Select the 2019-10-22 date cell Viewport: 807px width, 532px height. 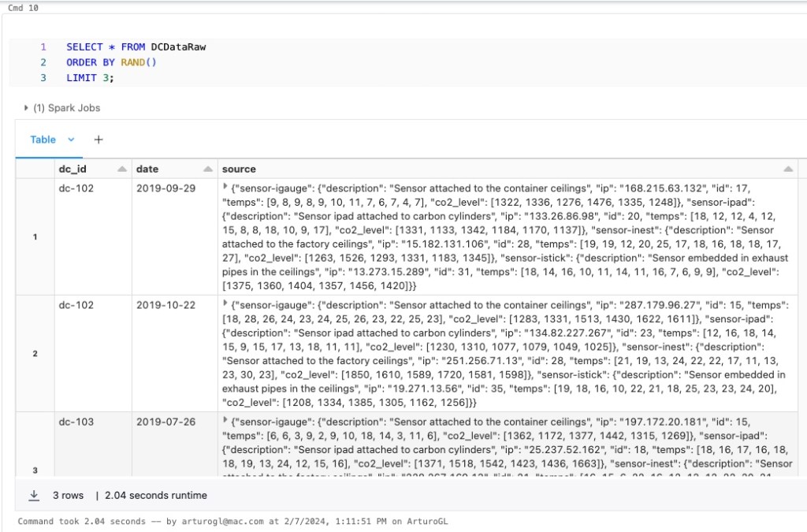(x=165, y=304)
